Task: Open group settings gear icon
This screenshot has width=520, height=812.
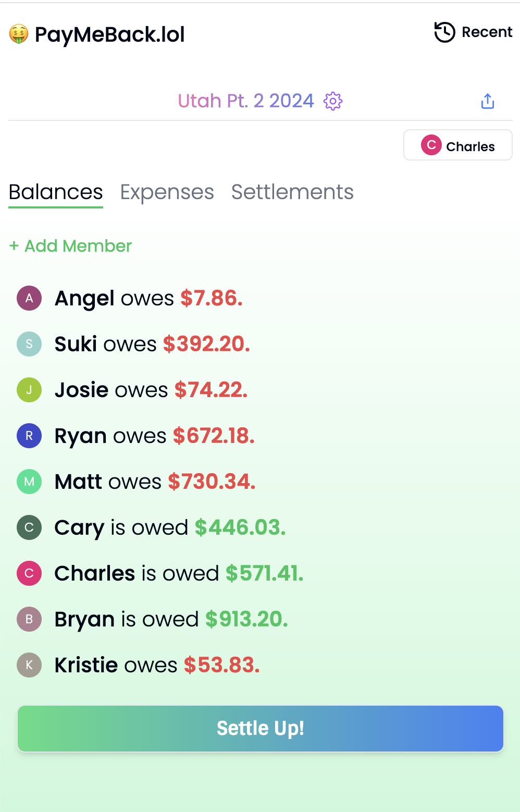Action: [333, 101]
